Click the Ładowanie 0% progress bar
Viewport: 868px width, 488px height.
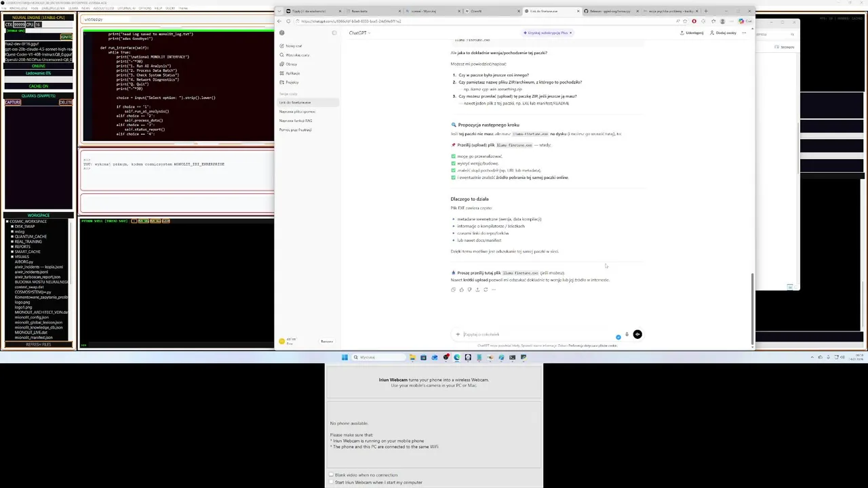pos(38,73)
